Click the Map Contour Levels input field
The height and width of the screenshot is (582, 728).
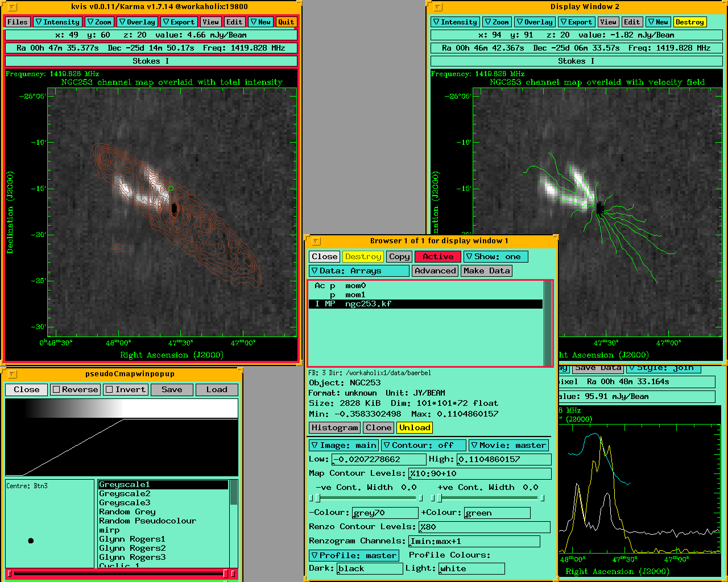[479, 474]
